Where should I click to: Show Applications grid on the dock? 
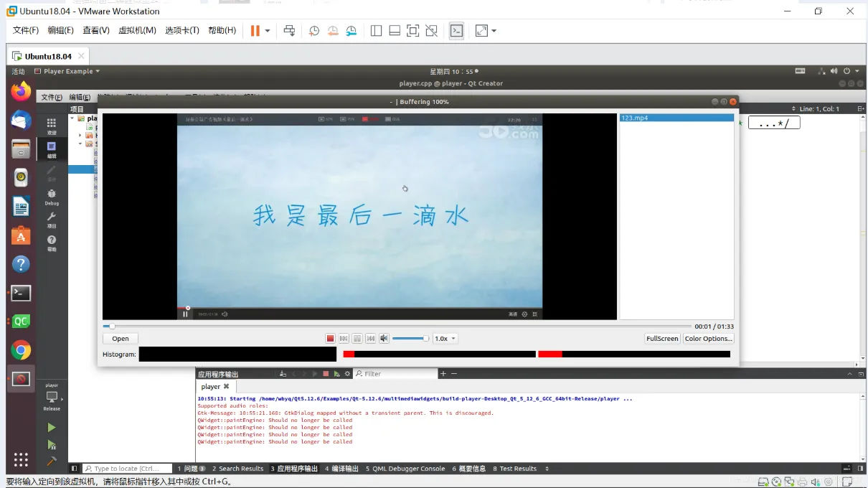coord(21,460)
